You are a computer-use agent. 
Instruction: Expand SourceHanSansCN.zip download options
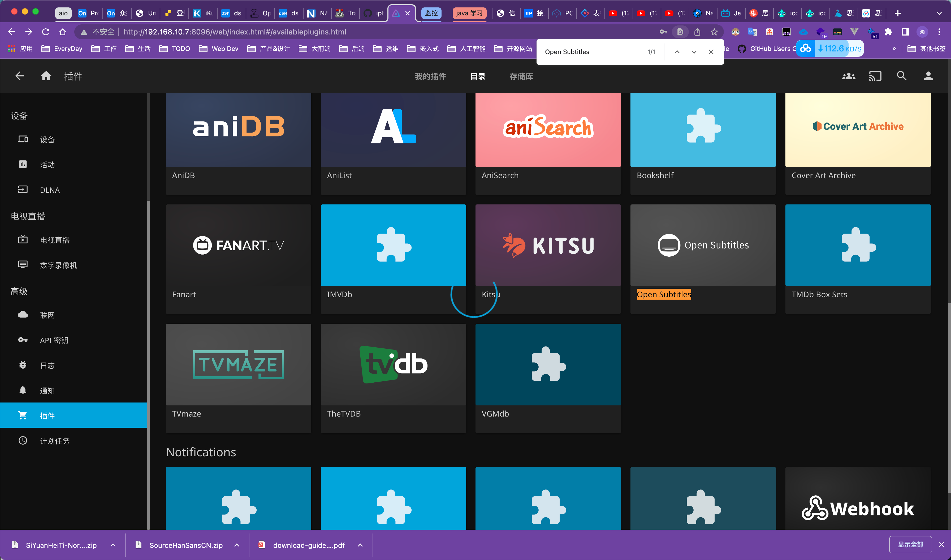point(237,545)
